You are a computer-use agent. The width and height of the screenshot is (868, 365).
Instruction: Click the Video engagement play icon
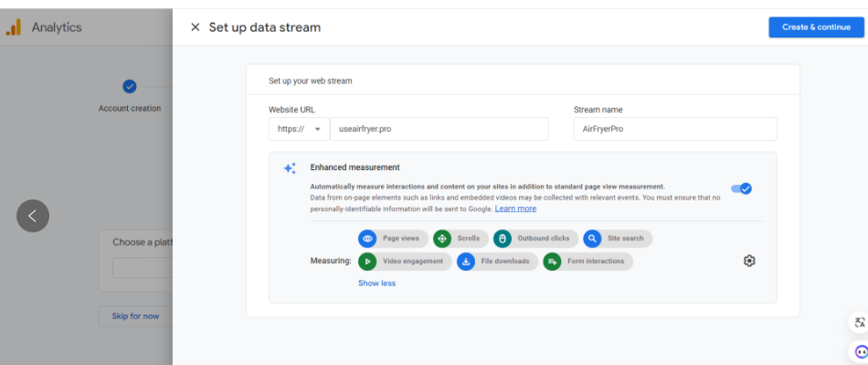point(367,262)
